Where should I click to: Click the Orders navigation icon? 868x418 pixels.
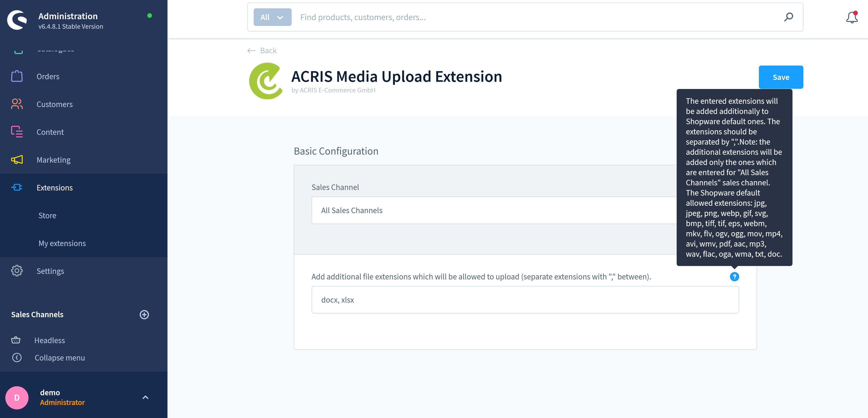[x=17, y=76]
